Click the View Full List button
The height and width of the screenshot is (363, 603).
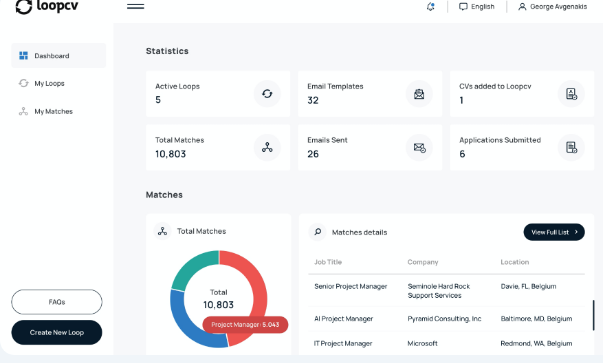pos(554,232)
